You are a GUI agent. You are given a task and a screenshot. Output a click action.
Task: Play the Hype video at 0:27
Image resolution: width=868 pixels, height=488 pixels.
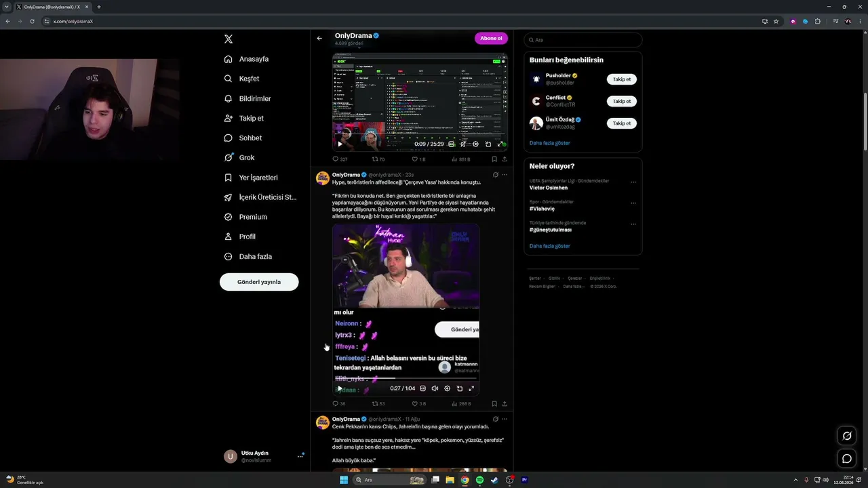(340, 388)
